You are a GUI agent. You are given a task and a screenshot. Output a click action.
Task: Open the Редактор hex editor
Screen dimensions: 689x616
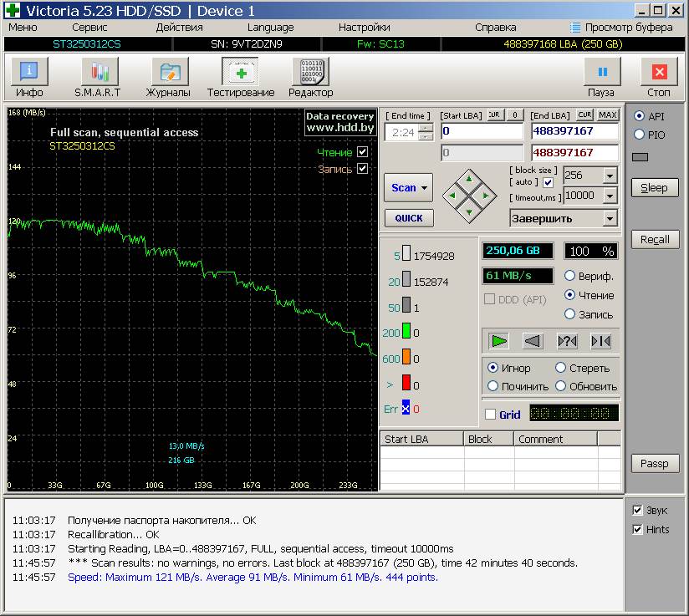pos(311,78)
